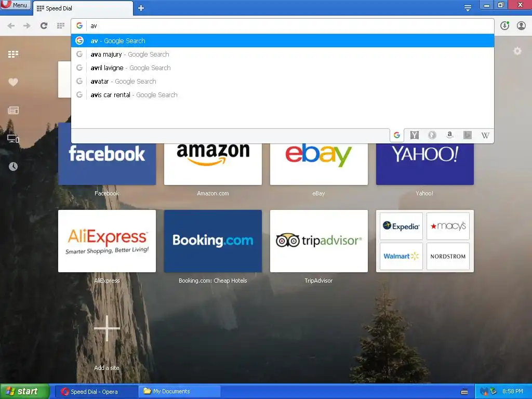Open the Opera Menu button
This screenshot has width=532, height=399.
coord(16,5)
